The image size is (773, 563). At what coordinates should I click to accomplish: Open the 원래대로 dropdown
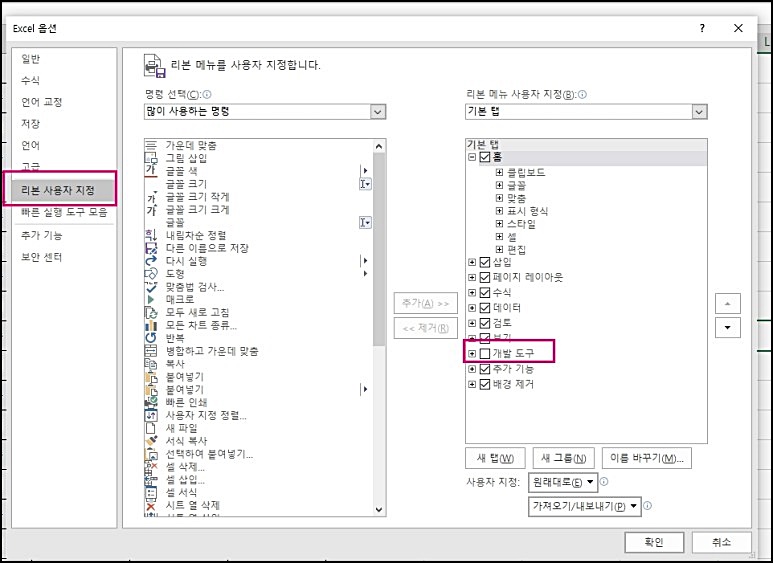pyautogui.click(x=562, y=482)
